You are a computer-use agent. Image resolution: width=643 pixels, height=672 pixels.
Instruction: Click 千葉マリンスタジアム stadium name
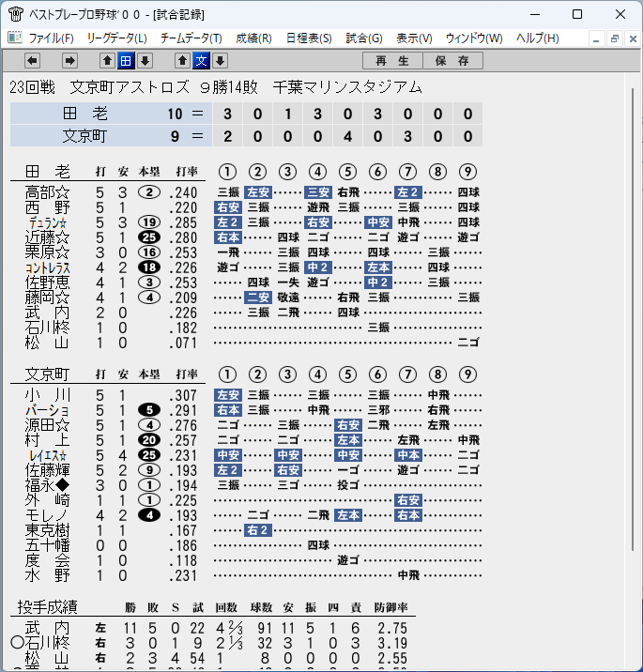click(347, 87)
